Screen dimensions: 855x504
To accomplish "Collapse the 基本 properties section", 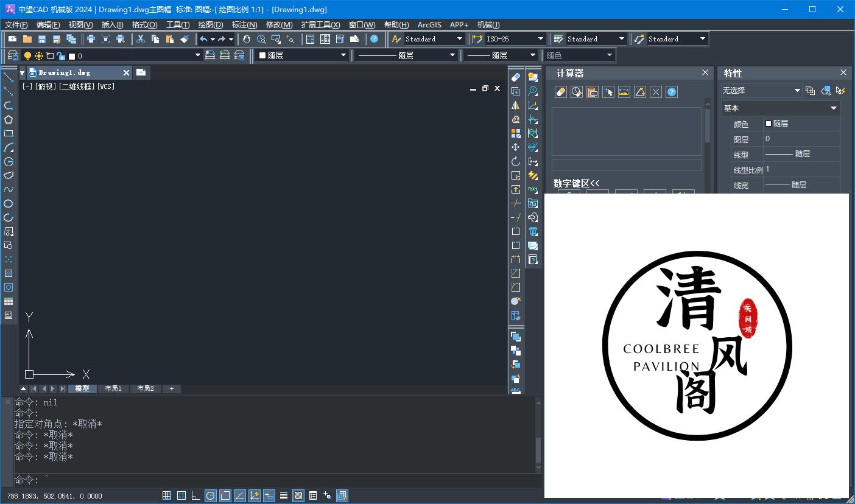I will click(781, 108).
